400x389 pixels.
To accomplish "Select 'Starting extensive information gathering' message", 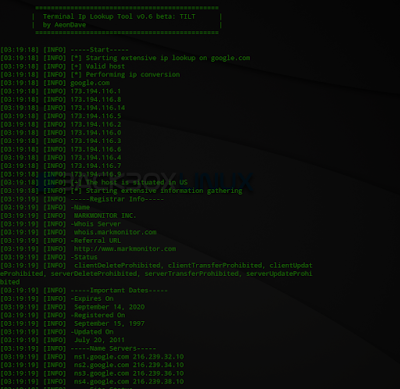I will (x=164, y=191).
